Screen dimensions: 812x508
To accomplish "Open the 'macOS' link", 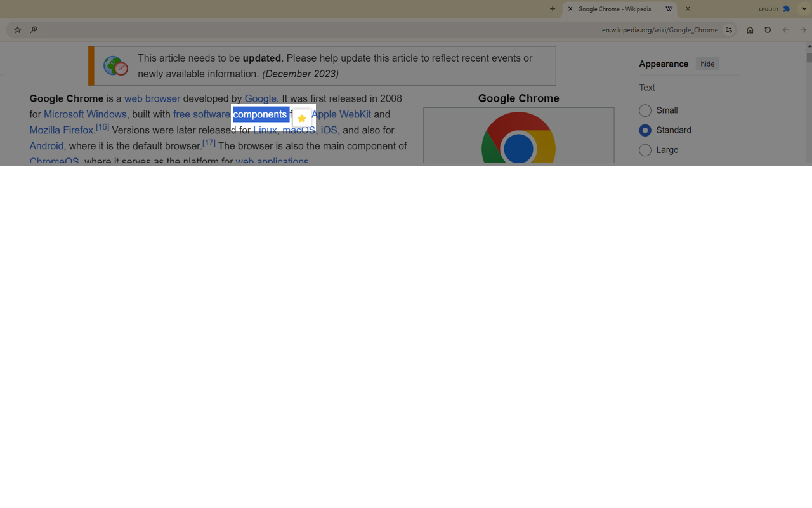I will [x=299, y=130].
